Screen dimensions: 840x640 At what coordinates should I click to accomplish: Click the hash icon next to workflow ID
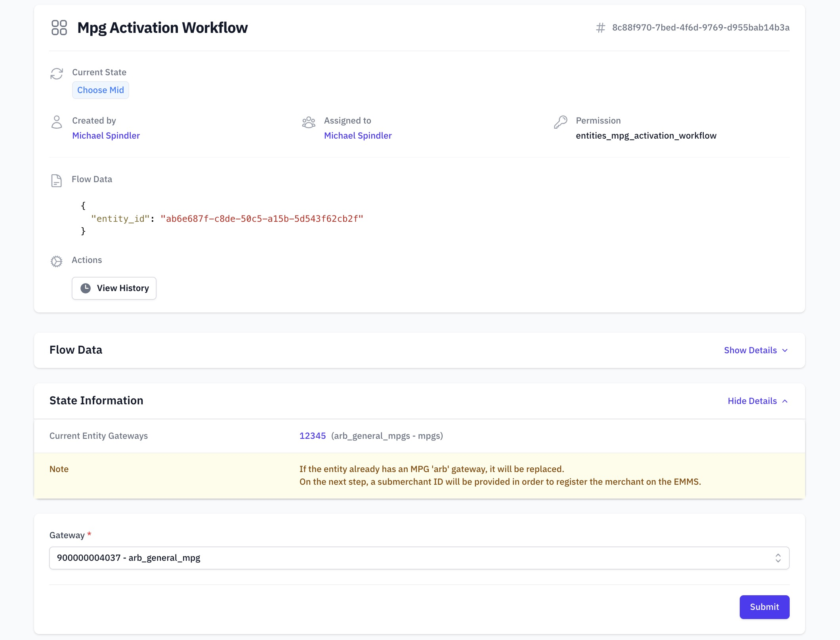[x=600, y=28]
